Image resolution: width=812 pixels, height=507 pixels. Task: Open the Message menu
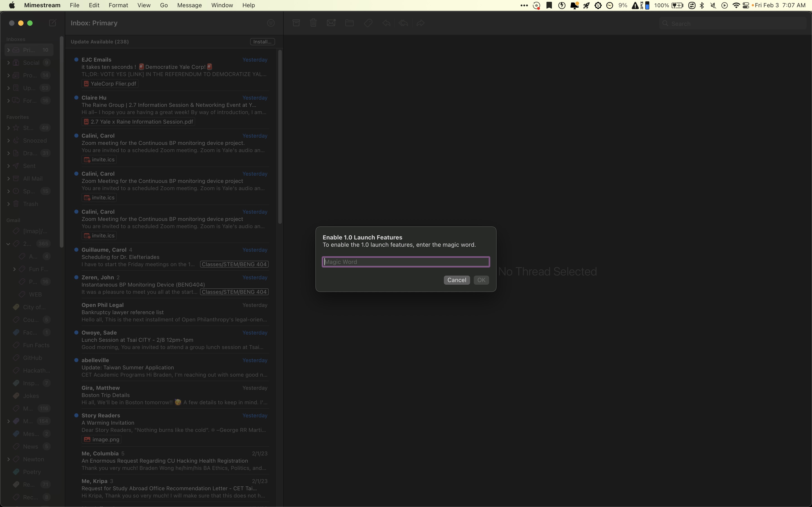click(189, 5)
